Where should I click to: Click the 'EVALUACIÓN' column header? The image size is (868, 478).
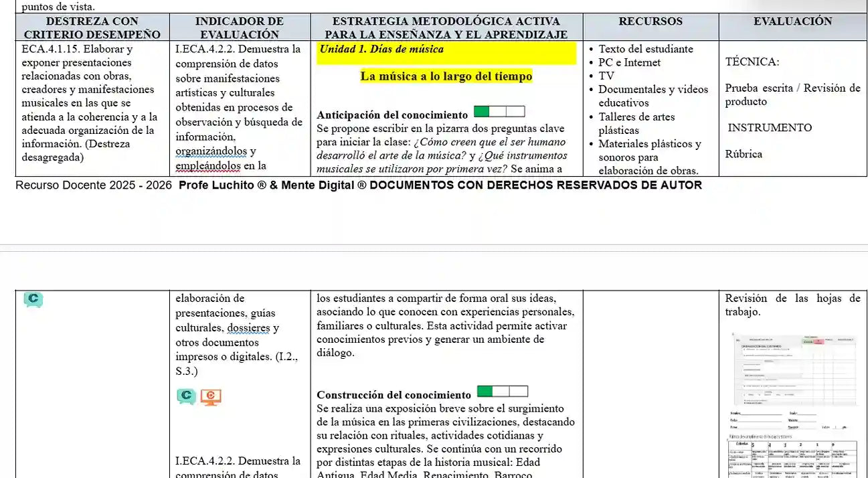[x=792, y=21]
